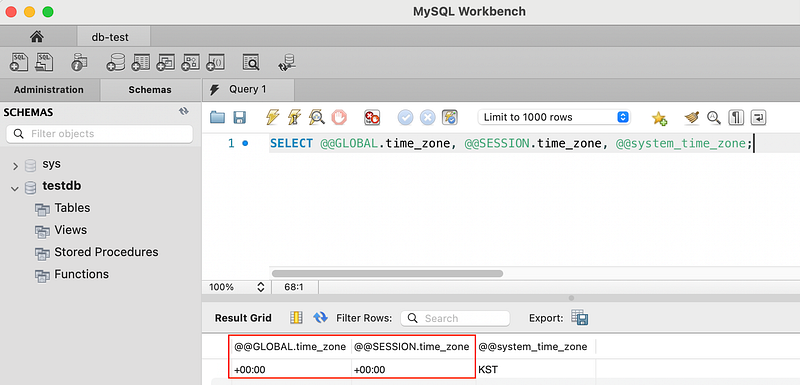Run explain plan for statement
The image size is (800, 385).
pos(317,117)
